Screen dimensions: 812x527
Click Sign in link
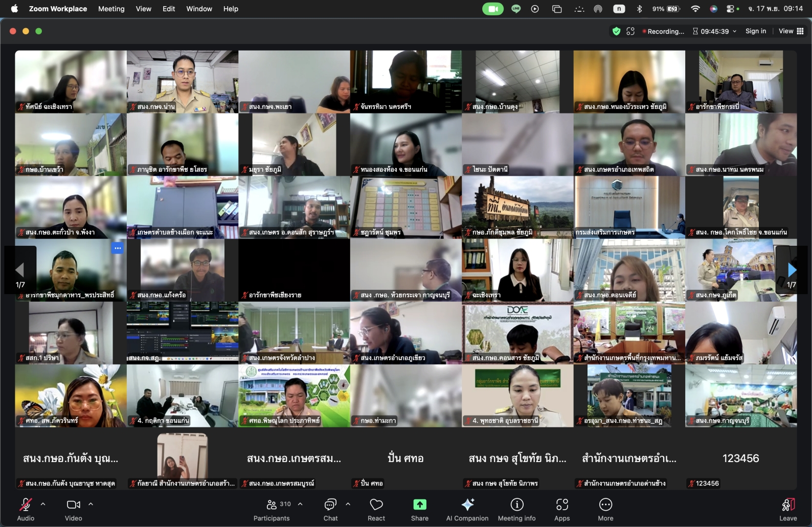(755, 31)
